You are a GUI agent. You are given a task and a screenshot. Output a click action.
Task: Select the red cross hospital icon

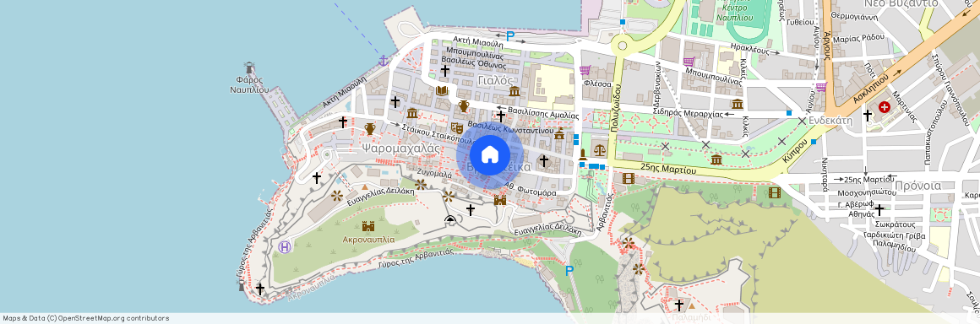[885, 107]
